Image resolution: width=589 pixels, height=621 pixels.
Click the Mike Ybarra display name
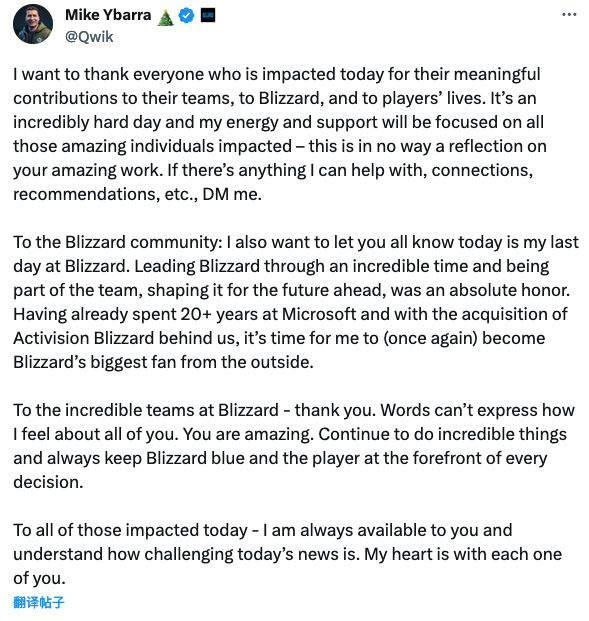[108, 15]
